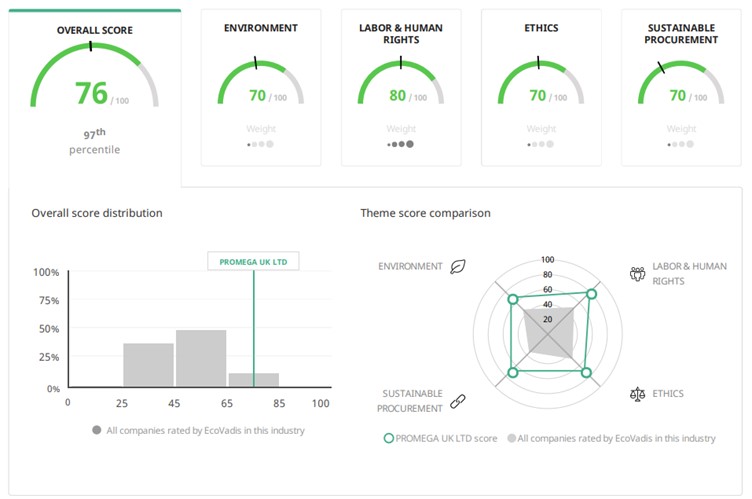The height and width of the screenshot is (499, 752).
Task: Click the '100' x-axis label on histogram
Action: 320,404
